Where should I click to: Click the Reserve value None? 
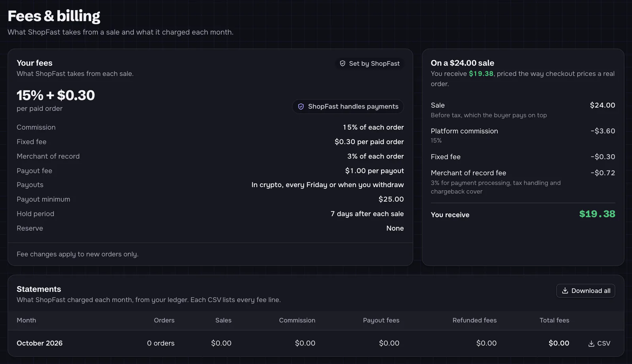(x=395, y=228)
